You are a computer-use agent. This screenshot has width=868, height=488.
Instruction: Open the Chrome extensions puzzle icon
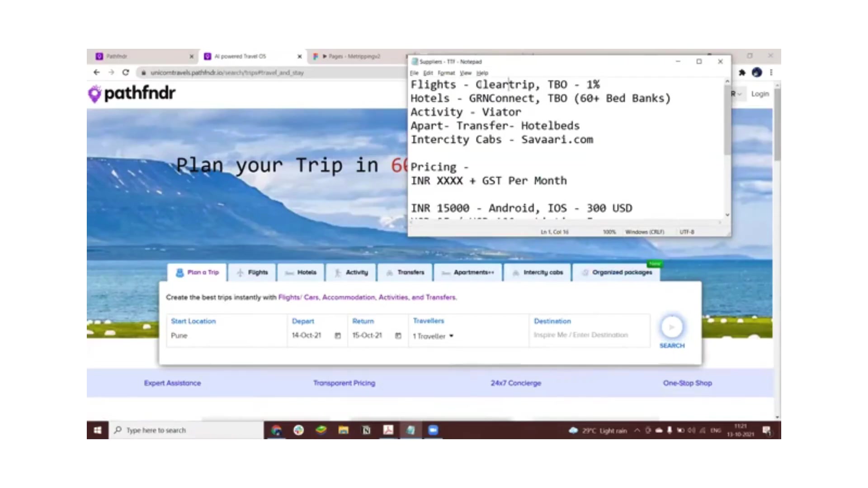point(742,72)
